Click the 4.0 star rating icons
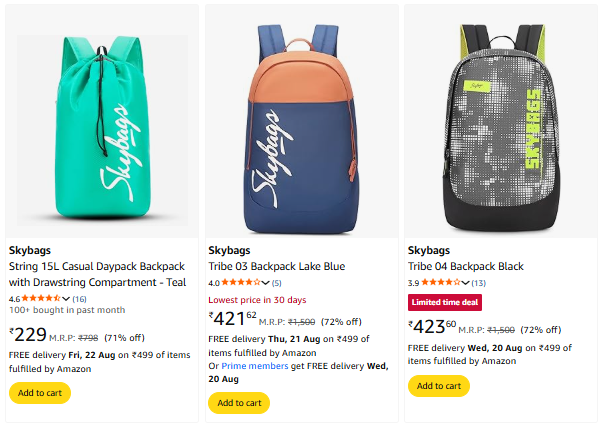 click(241, 282)
